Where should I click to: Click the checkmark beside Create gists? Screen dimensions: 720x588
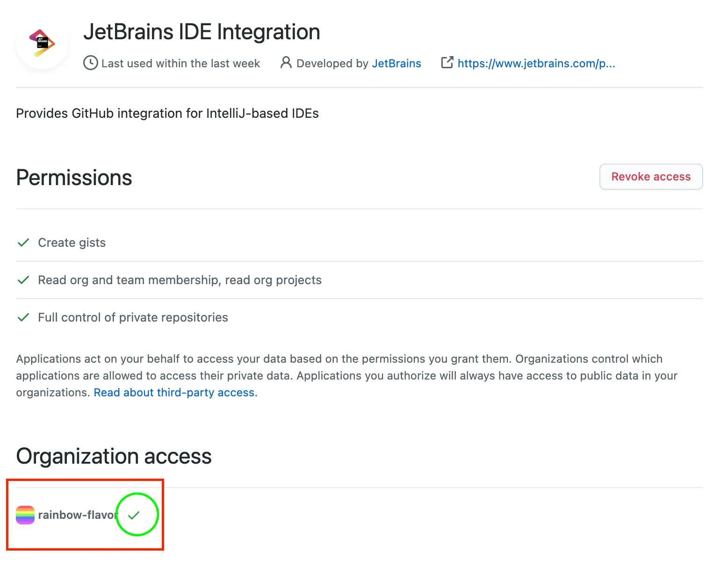pos(23,243)
